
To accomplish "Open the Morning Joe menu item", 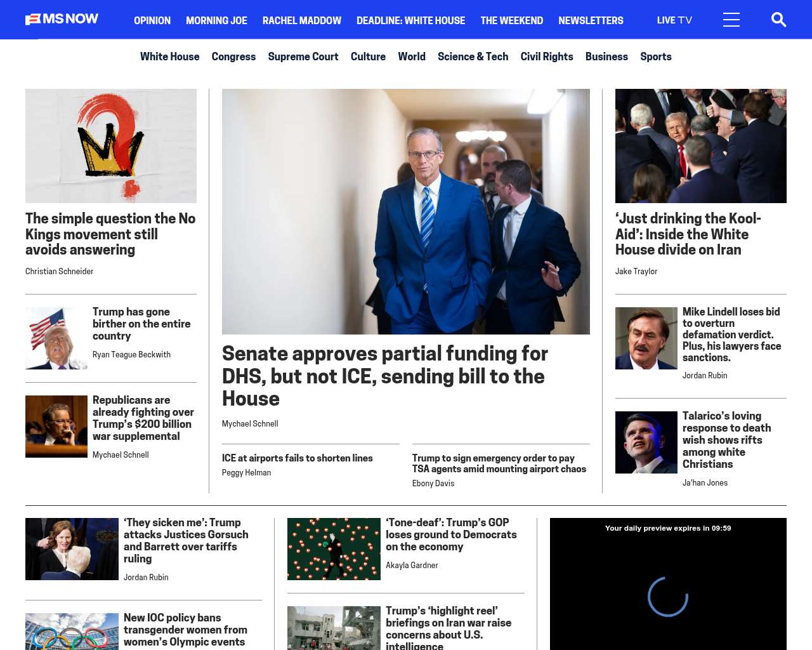I will [x=216, y=20].
